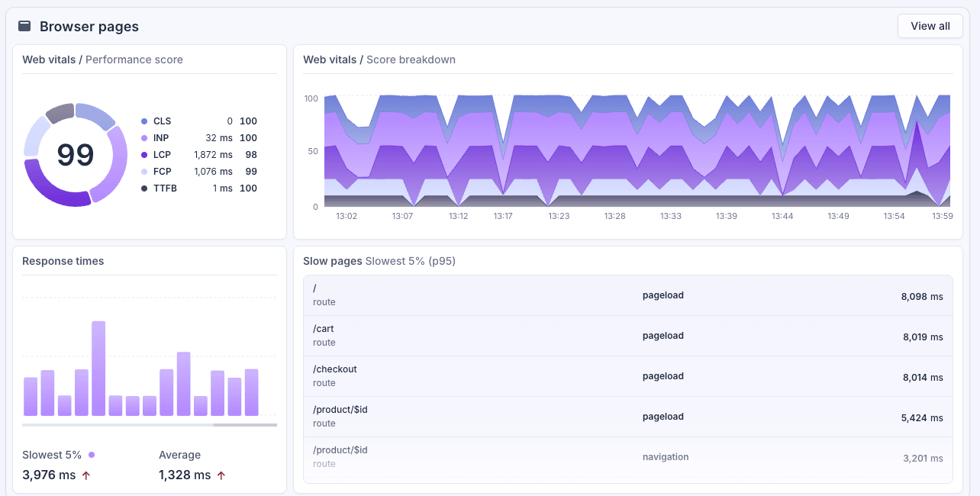Select the INP legend color dot
This screenshot has height=496, width=980.
[143, 138]
